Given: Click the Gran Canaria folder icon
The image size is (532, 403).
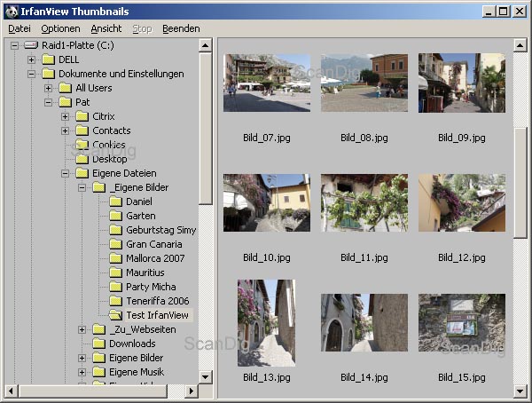Looking at the screenshot, I should tap(115, 244).
